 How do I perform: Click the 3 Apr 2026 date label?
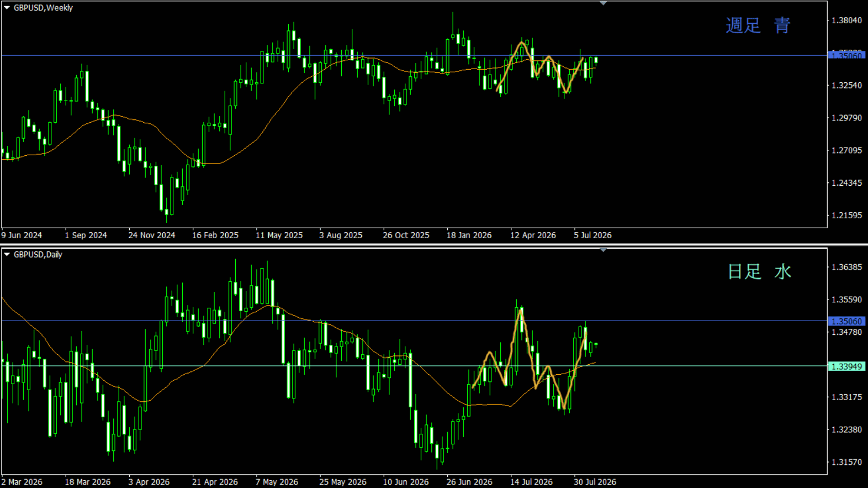pyautogui.click(x=149, y=482)
